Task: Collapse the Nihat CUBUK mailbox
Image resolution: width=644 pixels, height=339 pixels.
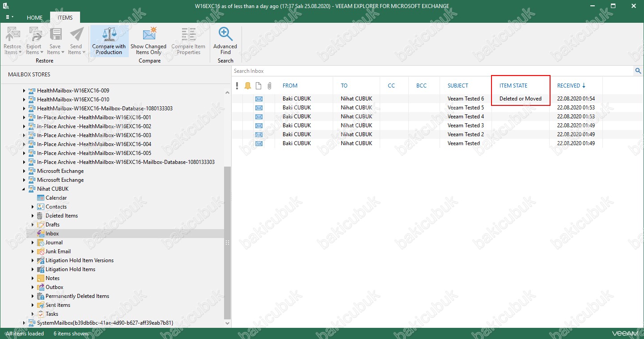Action: coord(24,189)
